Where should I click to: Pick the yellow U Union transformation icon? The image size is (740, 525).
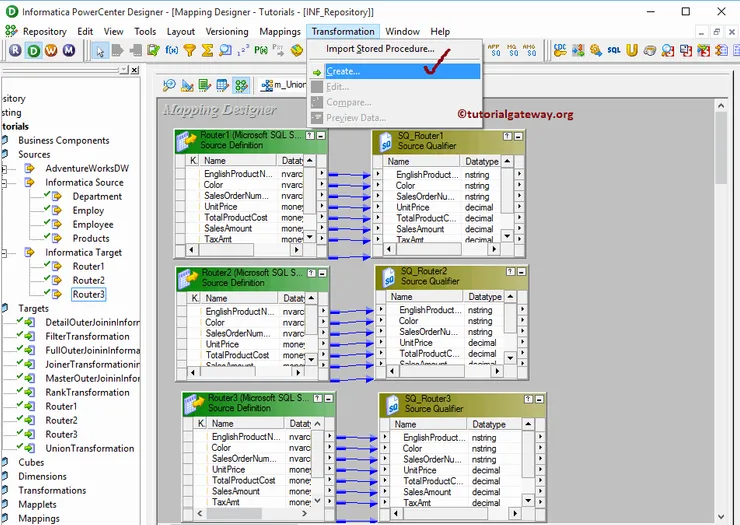point(631,50)
